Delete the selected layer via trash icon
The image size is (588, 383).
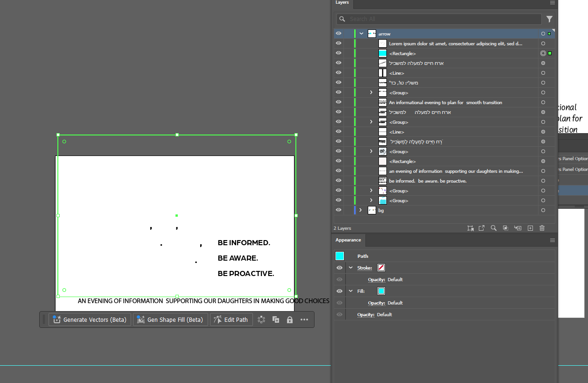click(x=542, y=228)
